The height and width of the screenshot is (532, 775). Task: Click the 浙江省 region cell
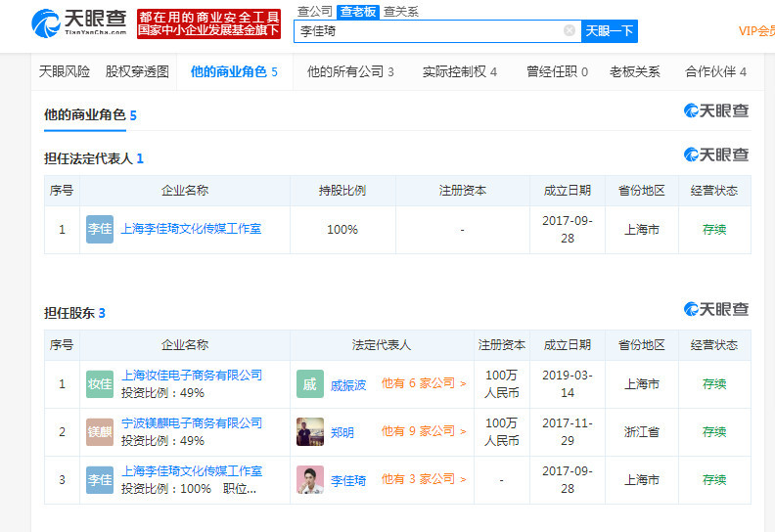point(642,432)
